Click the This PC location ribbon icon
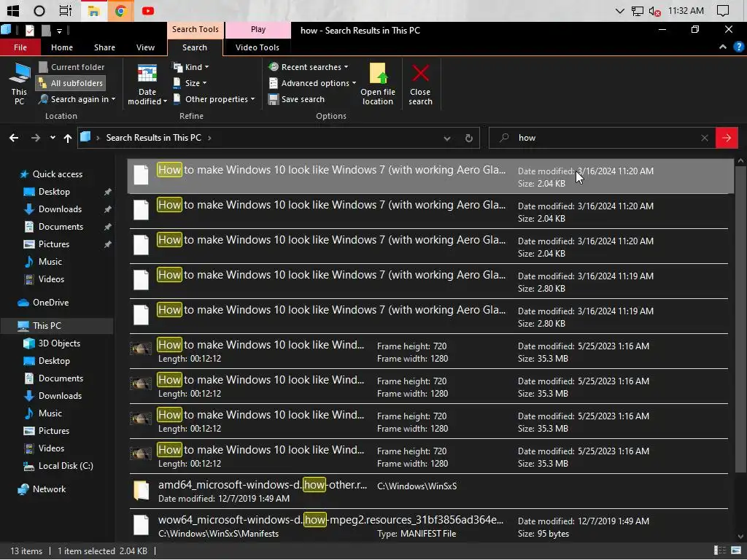 click(20, 83)
